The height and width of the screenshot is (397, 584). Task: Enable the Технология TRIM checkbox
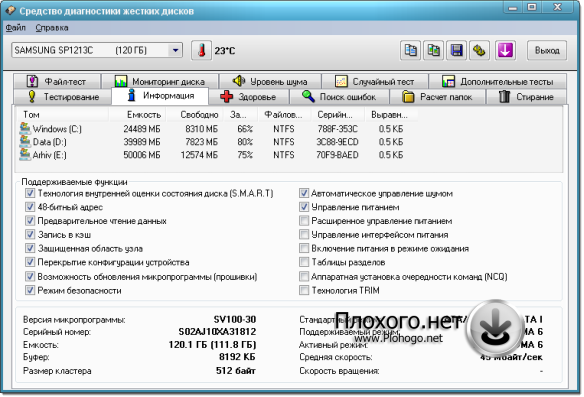point(304,290)
